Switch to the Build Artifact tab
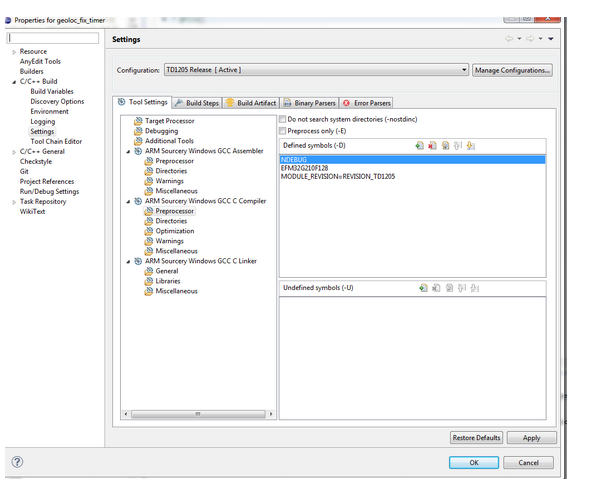The image size is (600, 492). tap(251, 103)
